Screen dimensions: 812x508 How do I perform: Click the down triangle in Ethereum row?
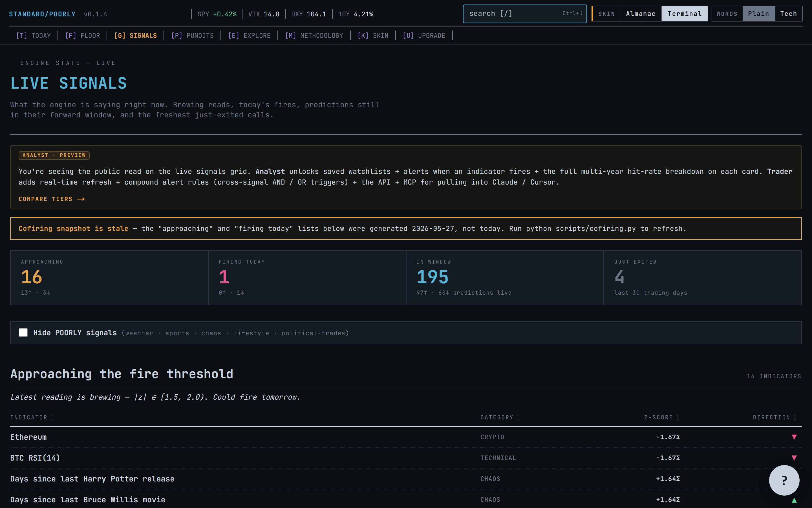coord(794,437)
